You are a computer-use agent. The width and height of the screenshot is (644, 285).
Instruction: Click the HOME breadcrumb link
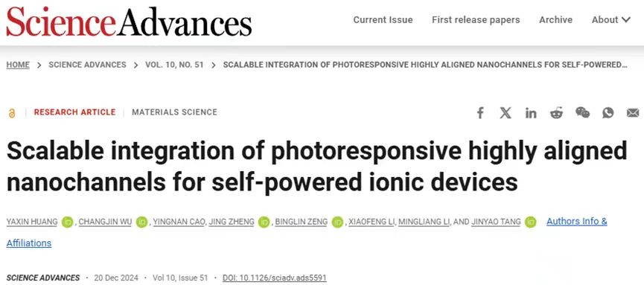[18, 65]
